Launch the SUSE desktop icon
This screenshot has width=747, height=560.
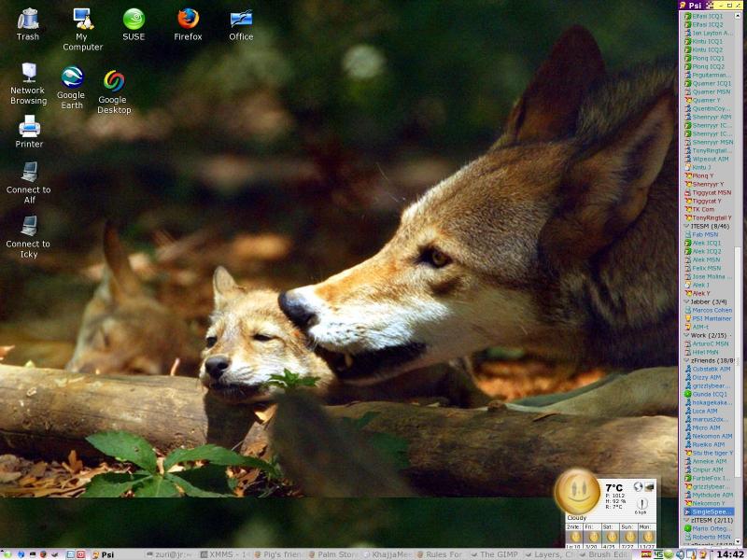tap(134, 20)
